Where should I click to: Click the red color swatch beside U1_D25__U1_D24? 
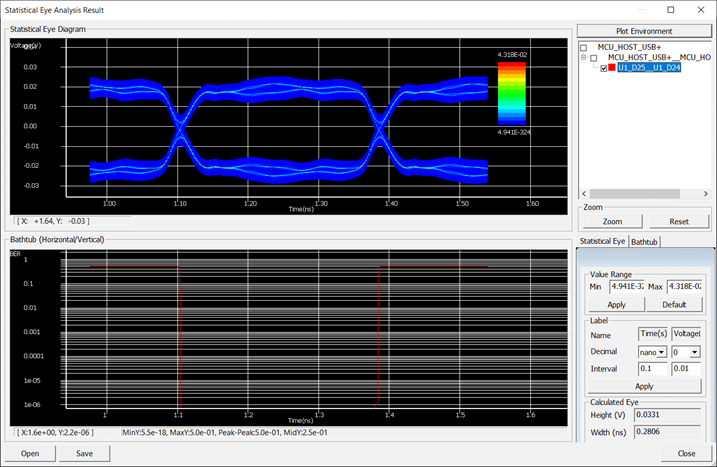tap(613, 69)
